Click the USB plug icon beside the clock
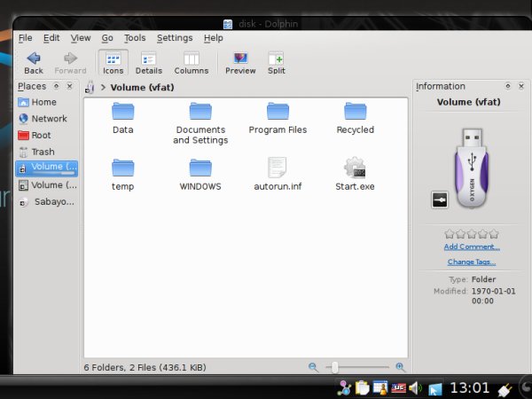The image size is (532, 399). [x=505, y=390]
